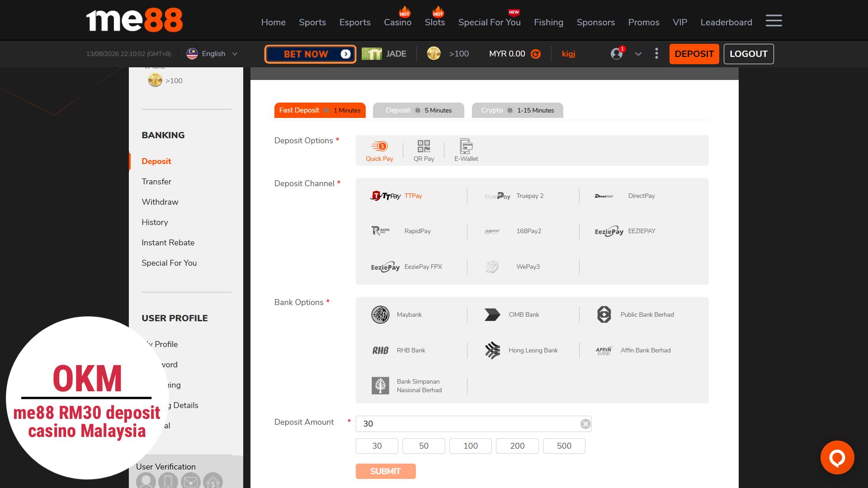Viewport: 868px width, 488px height.
Task: Click the Malaysia flag icon
Action: tap(192, 54)
